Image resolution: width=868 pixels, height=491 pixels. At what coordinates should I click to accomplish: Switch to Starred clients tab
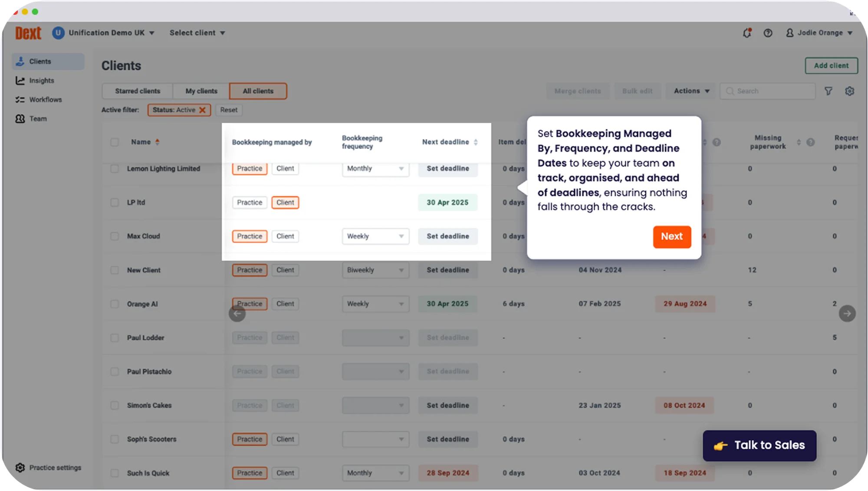[x=138, y=91]
